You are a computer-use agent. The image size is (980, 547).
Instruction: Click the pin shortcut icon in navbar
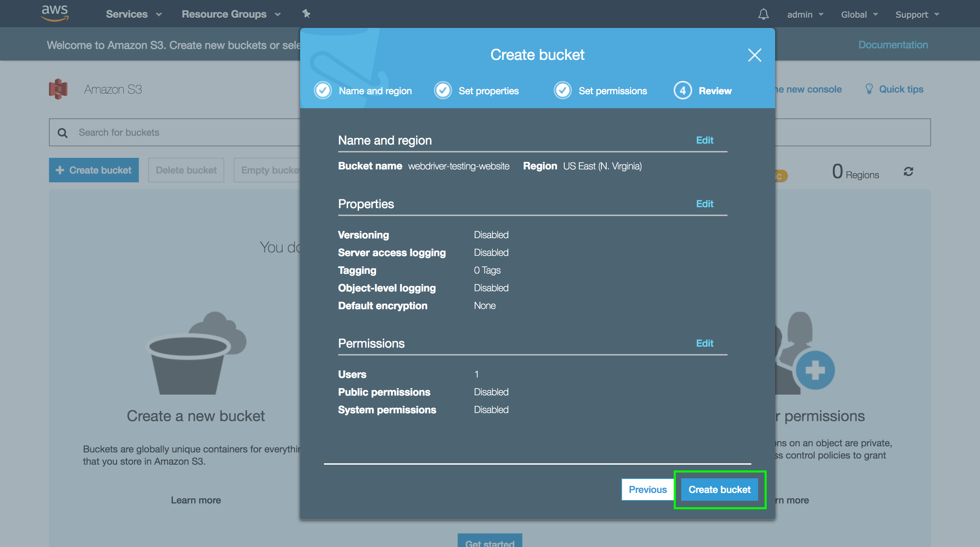click(306, 14)
